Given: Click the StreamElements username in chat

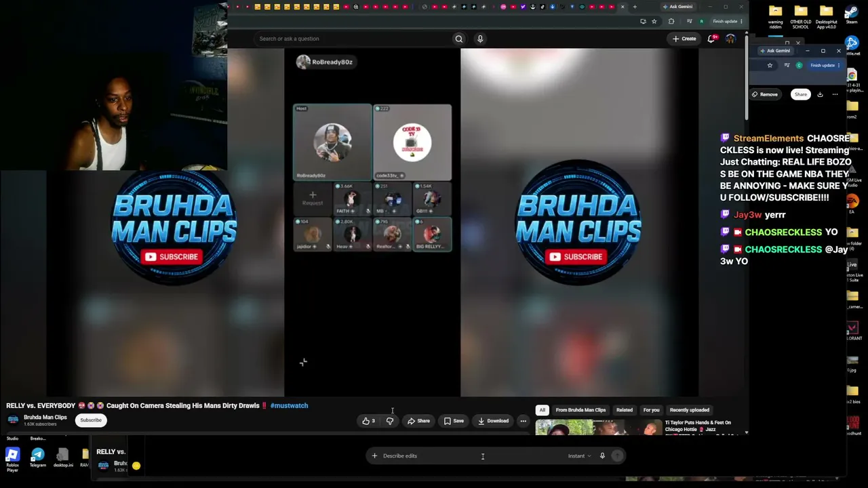Looking at the screenshot, I should 768,138.
